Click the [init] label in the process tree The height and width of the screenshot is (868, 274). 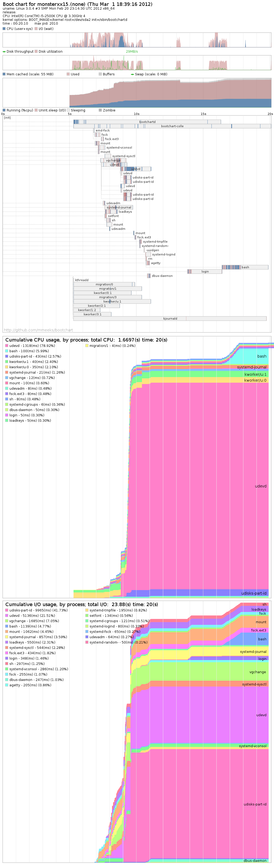tap(7, 118)
